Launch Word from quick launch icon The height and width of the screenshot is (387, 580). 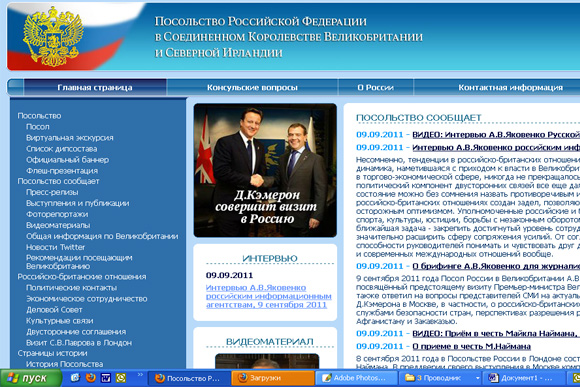click(106, 378)
